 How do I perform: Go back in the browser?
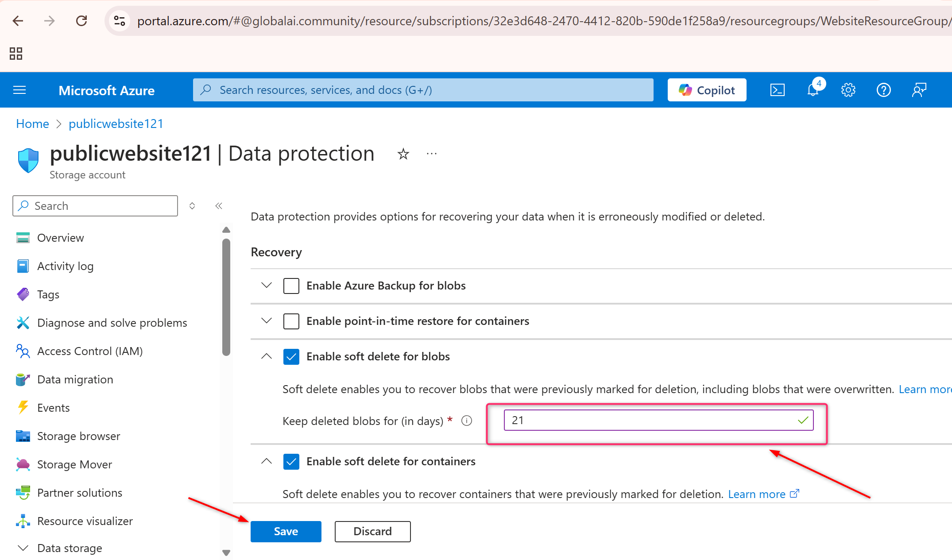pos(18,21)
